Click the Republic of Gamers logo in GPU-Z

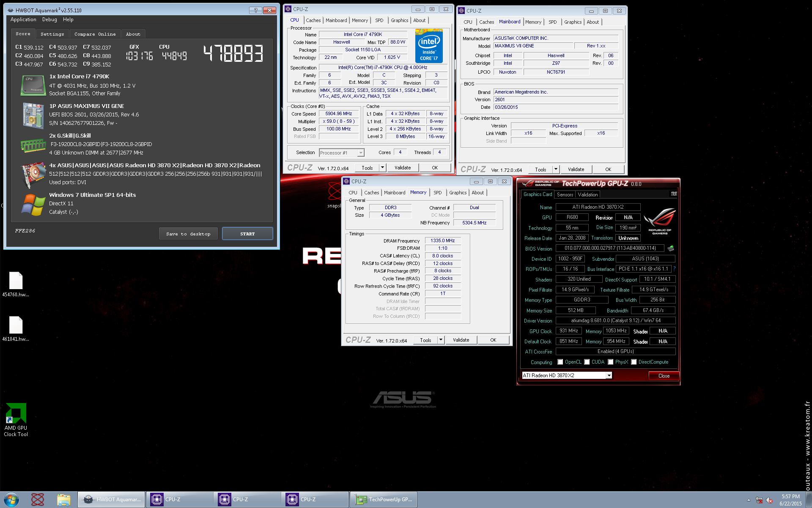pos(660,221)
